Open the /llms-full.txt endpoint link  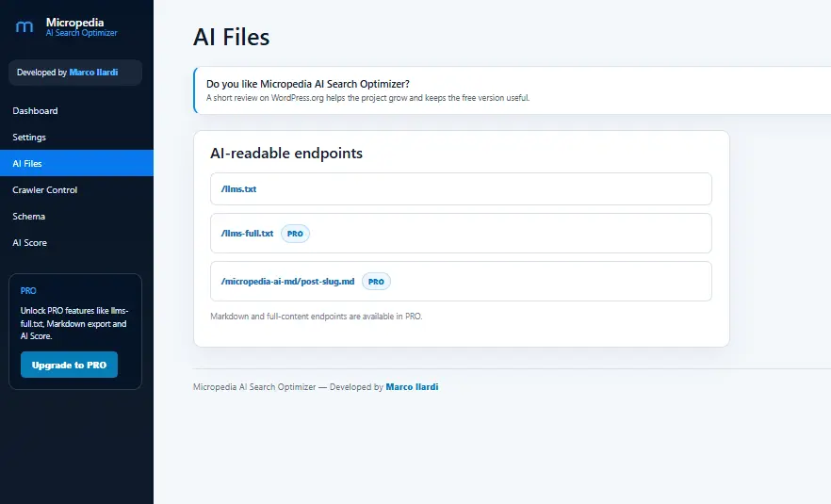pyautogui.click(x=247, y=234)
